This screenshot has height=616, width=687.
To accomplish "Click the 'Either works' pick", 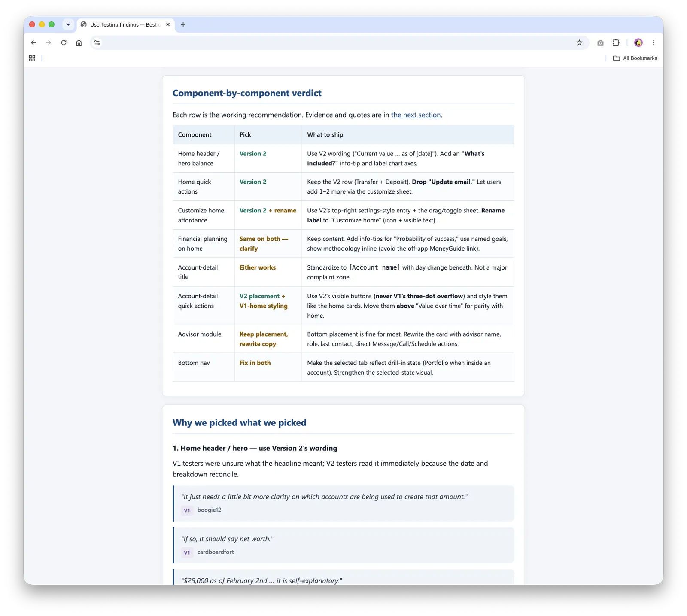I will (258, 267).
